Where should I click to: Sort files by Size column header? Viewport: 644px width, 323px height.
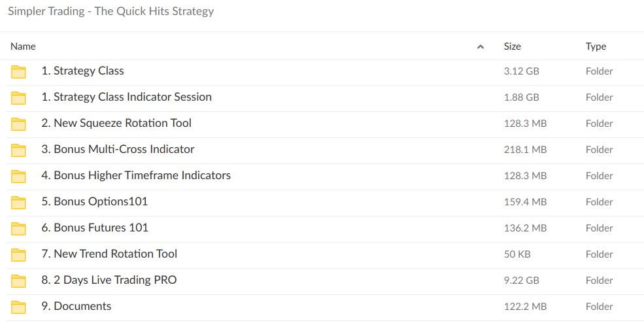(x=512, y=46)
